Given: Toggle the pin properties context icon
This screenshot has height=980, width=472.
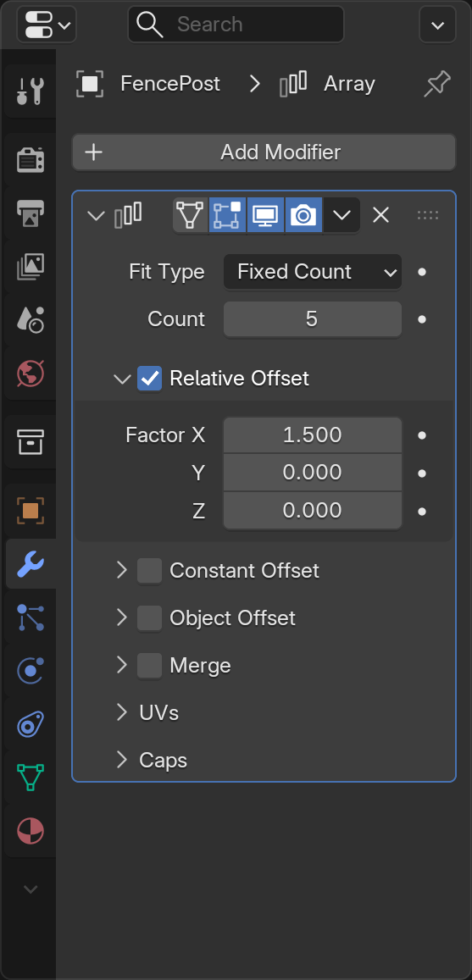Looking at the screenshot, I should (x=437, y=84).
